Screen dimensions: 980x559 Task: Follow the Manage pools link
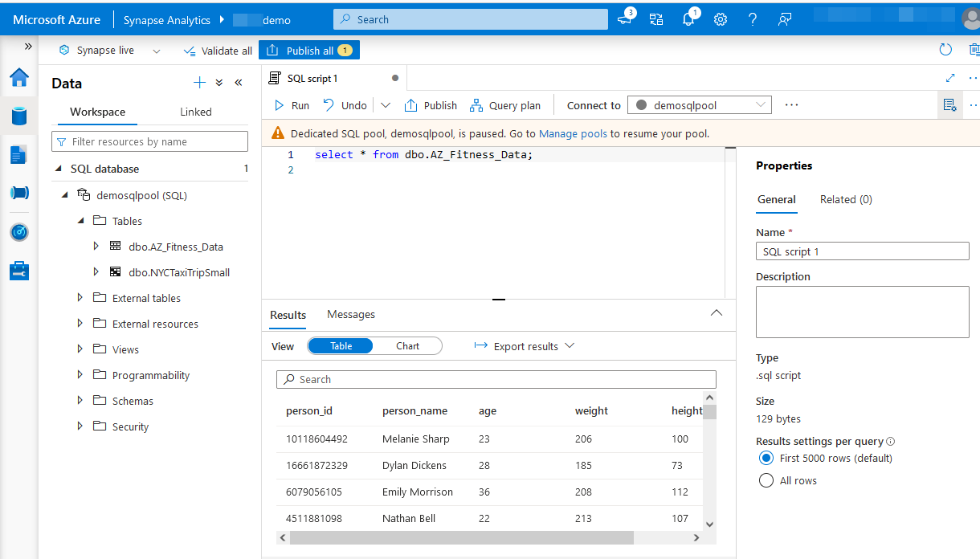click(x=574, y=133)
